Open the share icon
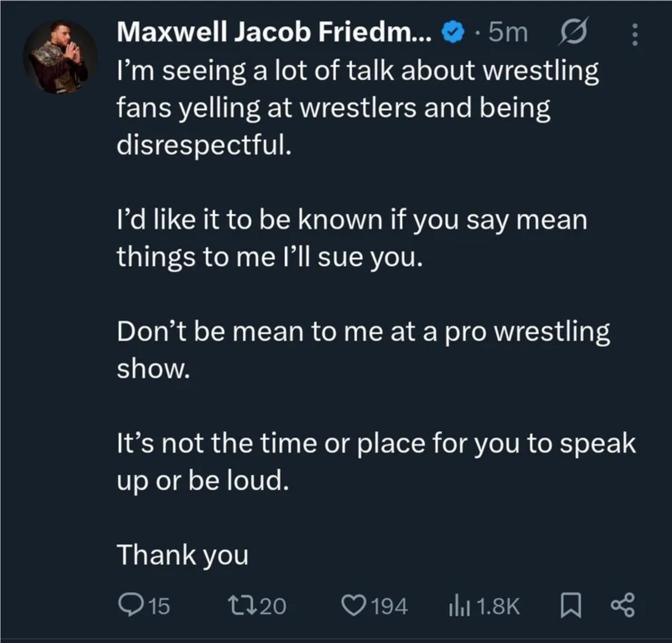 (x=622, y=605)
